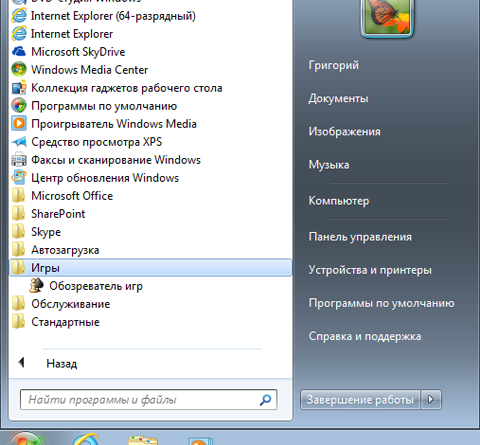Viewport: 480px width, 445px height.
Task: Open the media player taskbar icon
Action: tap(200, 441)
